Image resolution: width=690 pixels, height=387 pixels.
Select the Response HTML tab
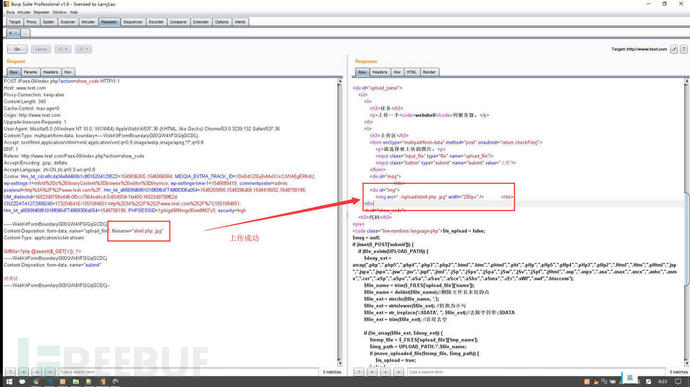tap(412, 72)
